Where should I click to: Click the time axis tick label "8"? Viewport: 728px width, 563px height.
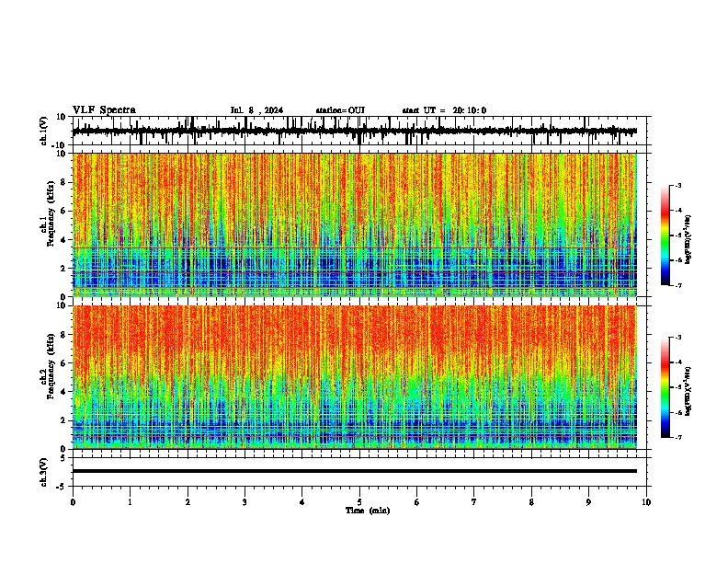[x=531, y=502]
